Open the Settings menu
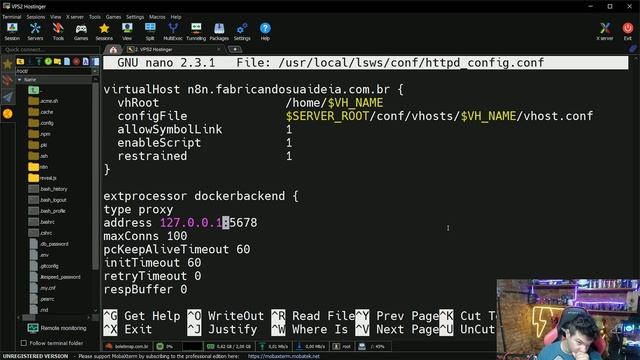Viewport: 640px width, 360px height. point(135,17)
